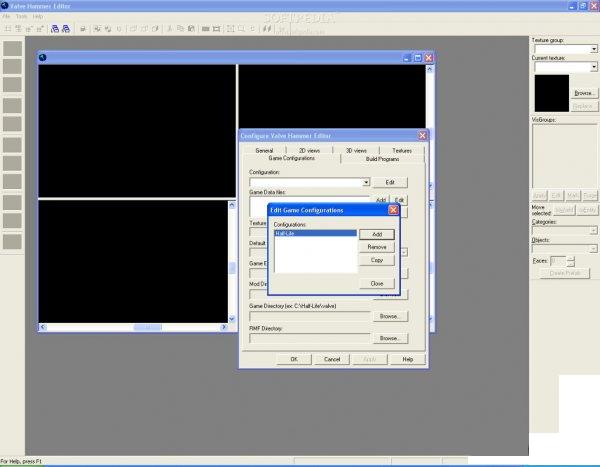Screen dimensions: 600x467
Task: Click the Game Directory input field
Action: click(x=310, y=316)
